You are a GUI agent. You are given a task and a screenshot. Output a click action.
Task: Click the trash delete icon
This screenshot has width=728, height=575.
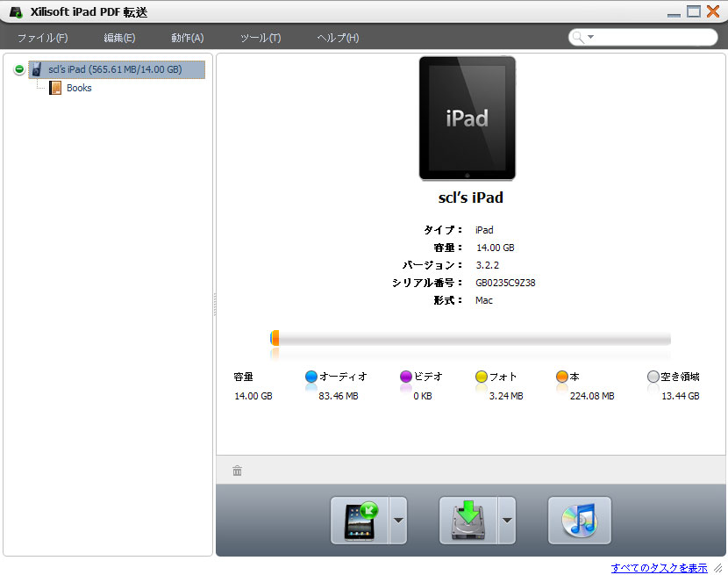(237, 471)
